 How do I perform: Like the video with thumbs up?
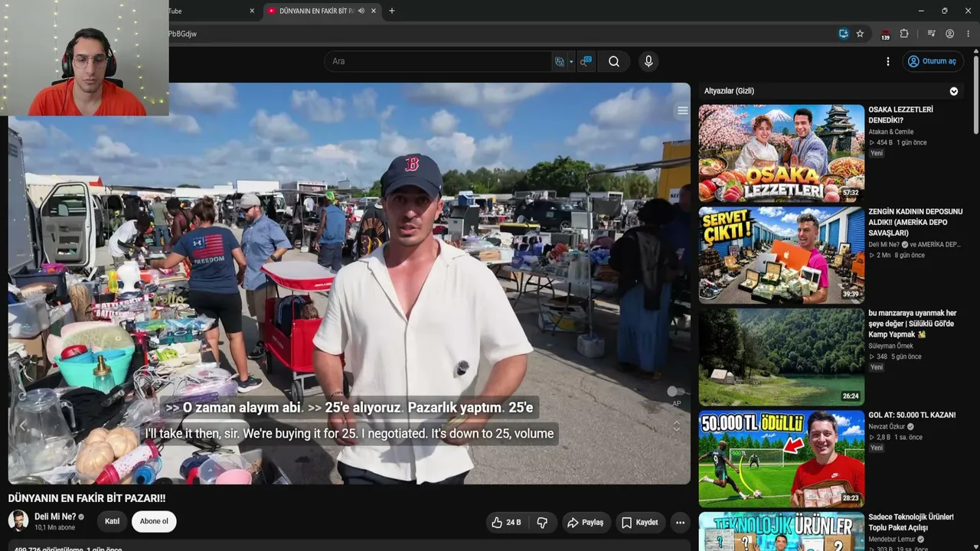(x=506, y=523)
